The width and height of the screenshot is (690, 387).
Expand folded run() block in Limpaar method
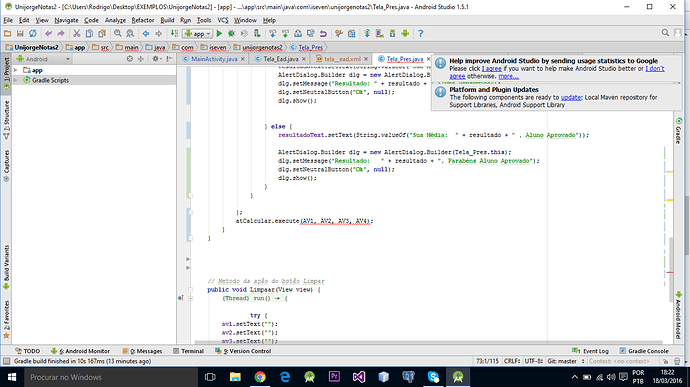click(191, 298)
